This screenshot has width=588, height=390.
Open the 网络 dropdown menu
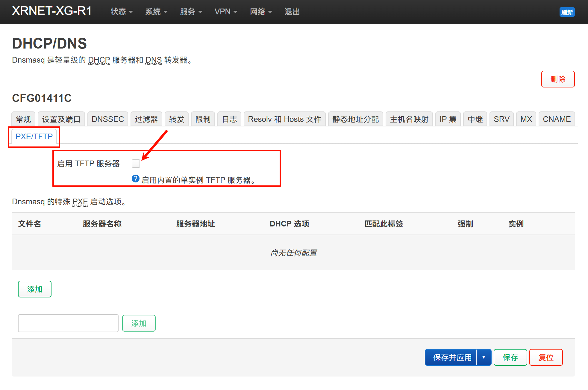261,12
